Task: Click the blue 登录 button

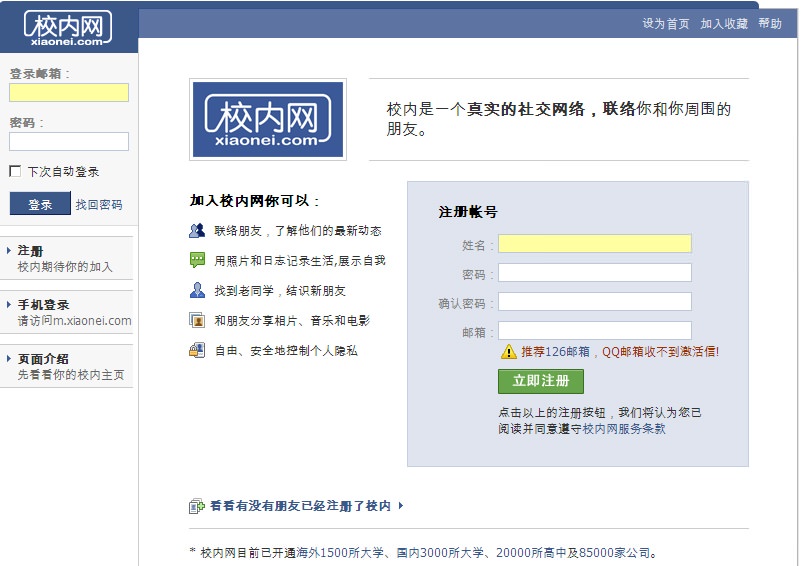Action: pos(40,204)
